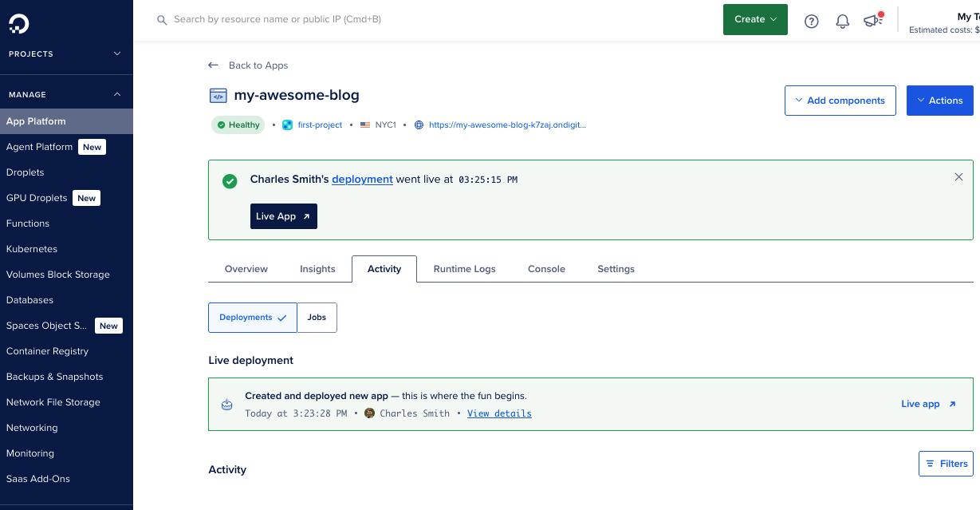Open the Insights tab
The height and width of the screenshot is (510, 980).
[317, 269]
